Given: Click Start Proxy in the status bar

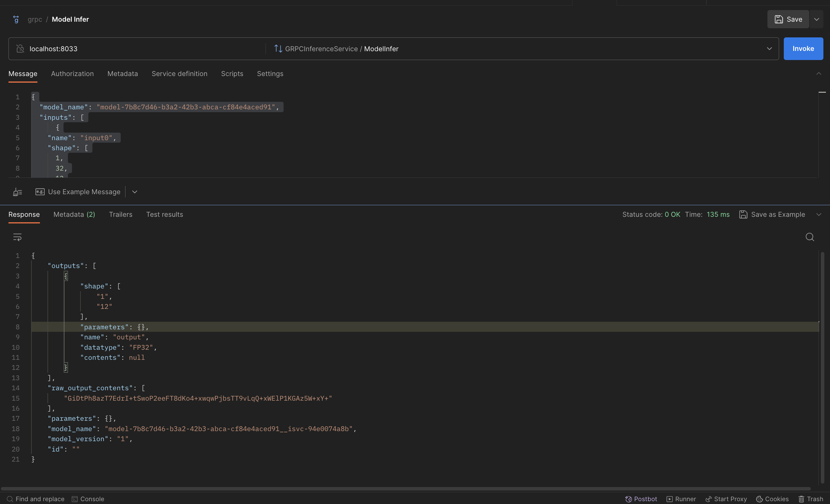Looking at the screenshot, I should 726,499.
